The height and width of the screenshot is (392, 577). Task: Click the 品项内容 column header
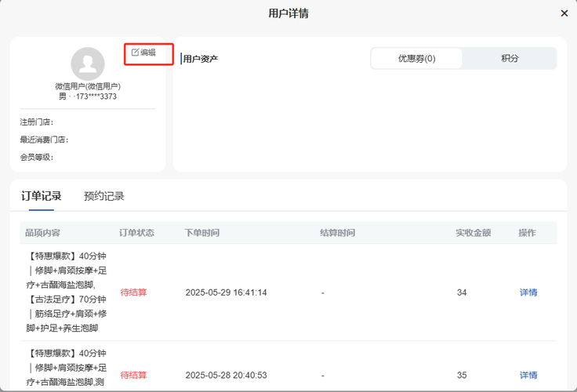[42, 233]
